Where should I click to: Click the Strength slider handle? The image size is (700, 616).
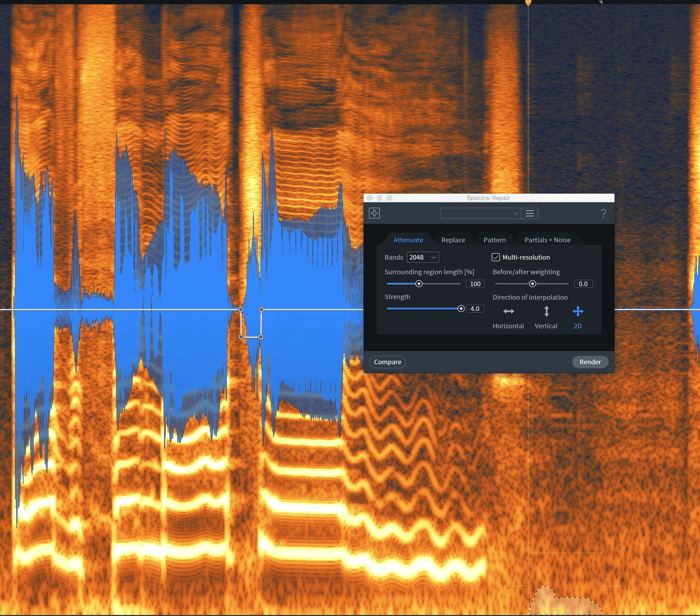[x=461, y=309]
